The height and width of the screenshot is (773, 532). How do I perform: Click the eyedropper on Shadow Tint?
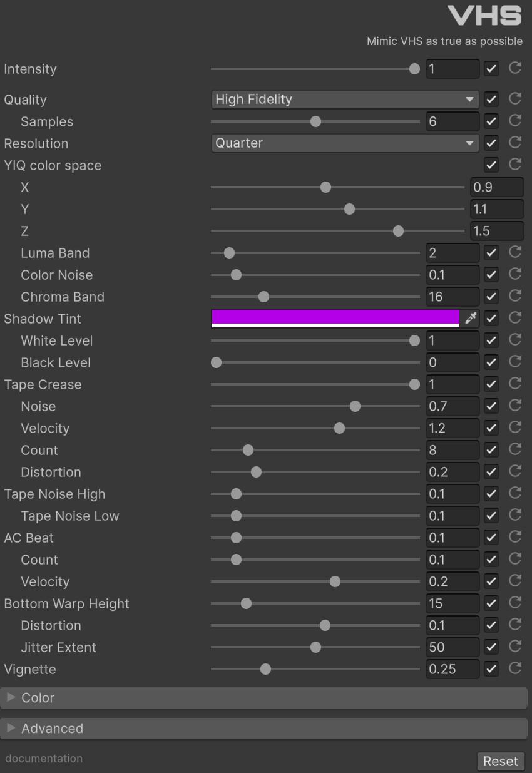(x=471, y=318)
